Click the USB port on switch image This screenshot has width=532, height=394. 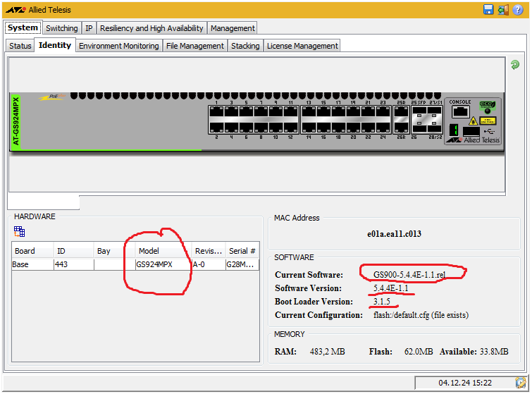pyautogui.click(x=471, y=131)
